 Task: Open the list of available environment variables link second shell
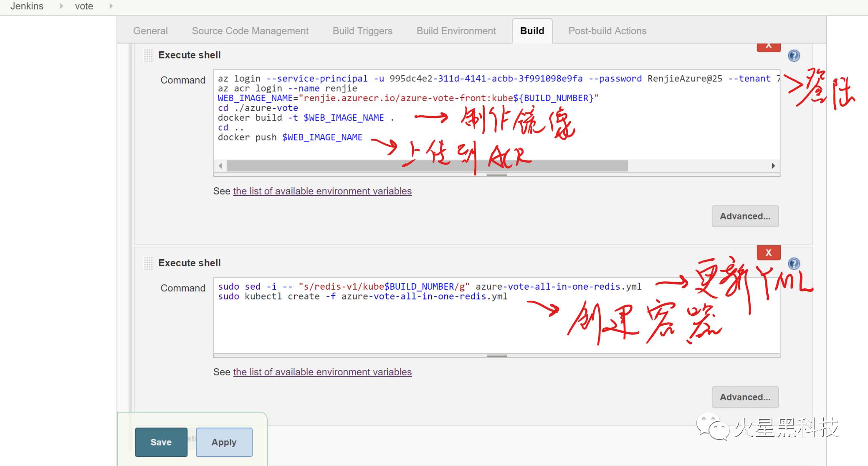pyautogui.click(x=323, y=371)
